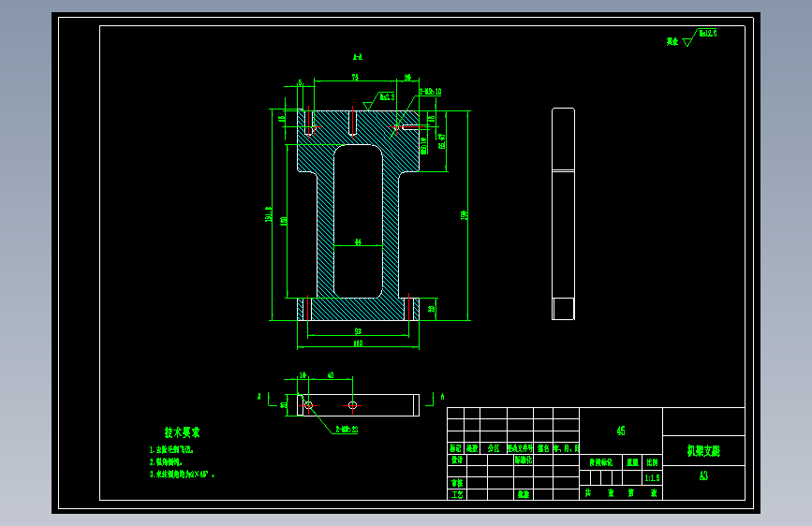Click the left hole in the bottom view

tap(308, 405)
